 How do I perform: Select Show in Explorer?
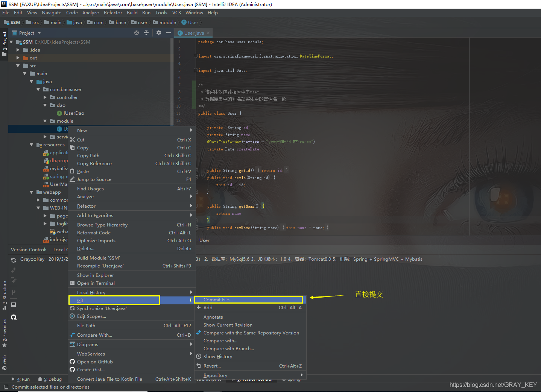click(132, 275)
